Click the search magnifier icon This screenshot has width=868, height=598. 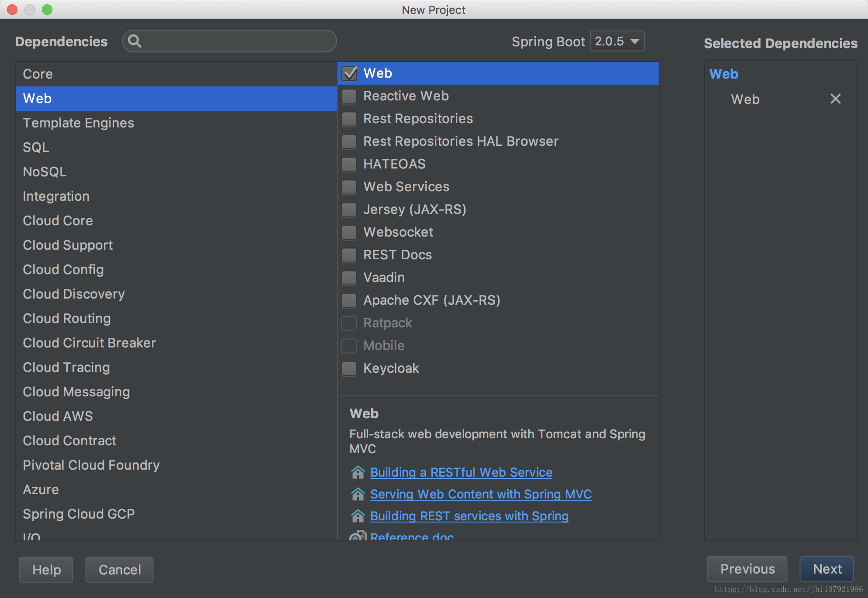[x=135, y=41]
